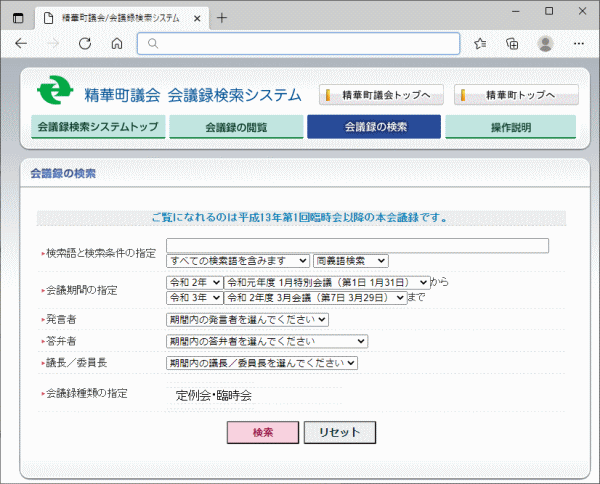Open the browser settings ellipsis menu
The width and height of the screenshot is (600, 484).
click(x=579, y=44)
